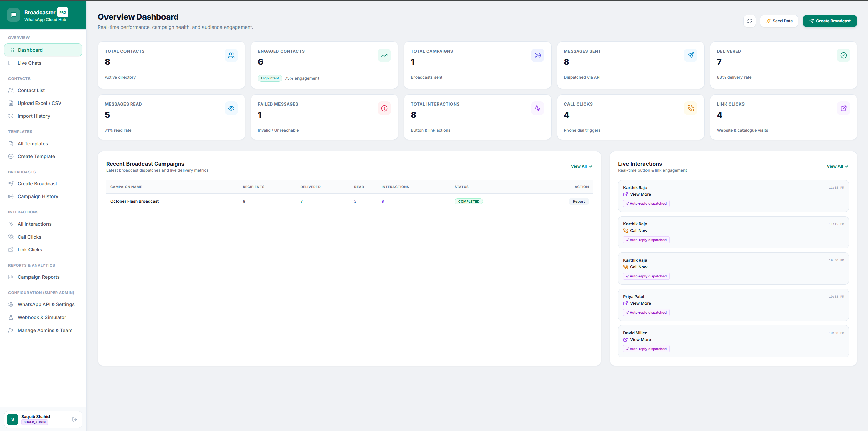Click the Messages Read eye icon
The height and width of the screenshot is (431, 868).
click(x=231, y=108)
